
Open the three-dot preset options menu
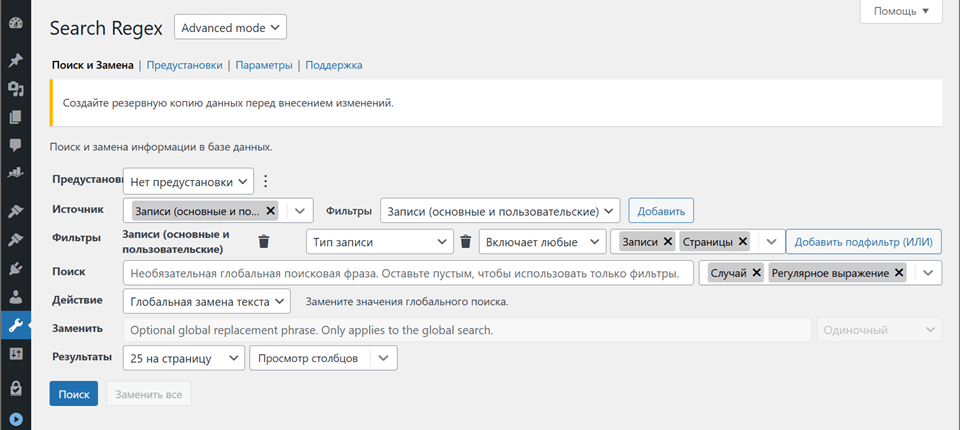[x=265, y=181]
